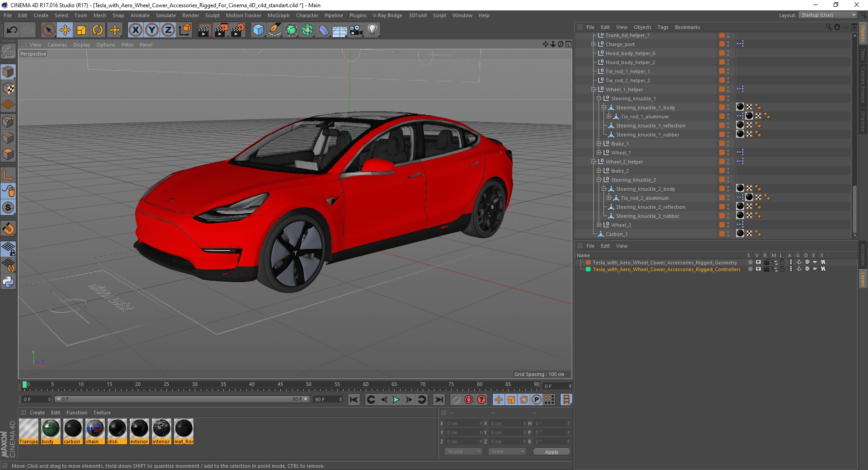Open the World coordinate system dropdown
868x470 pixels.
[463, 451]
